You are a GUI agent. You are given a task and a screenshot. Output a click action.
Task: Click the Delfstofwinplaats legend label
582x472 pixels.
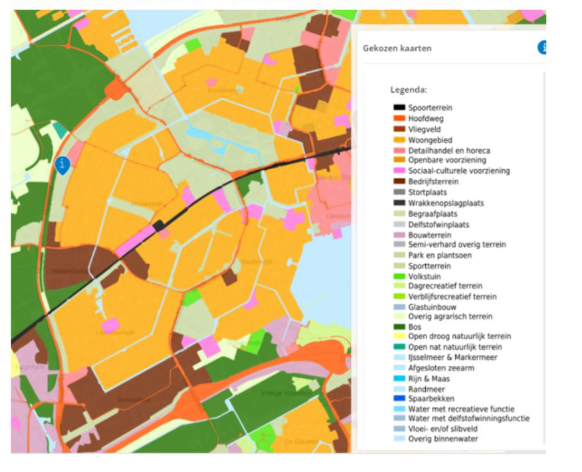click(438, 224)
